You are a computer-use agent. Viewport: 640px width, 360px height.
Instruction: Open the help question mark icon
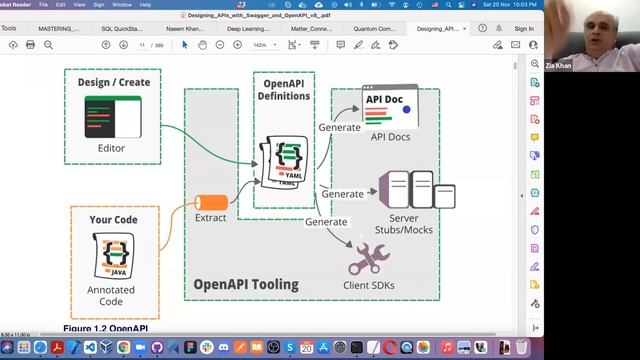tap(482, 28)
